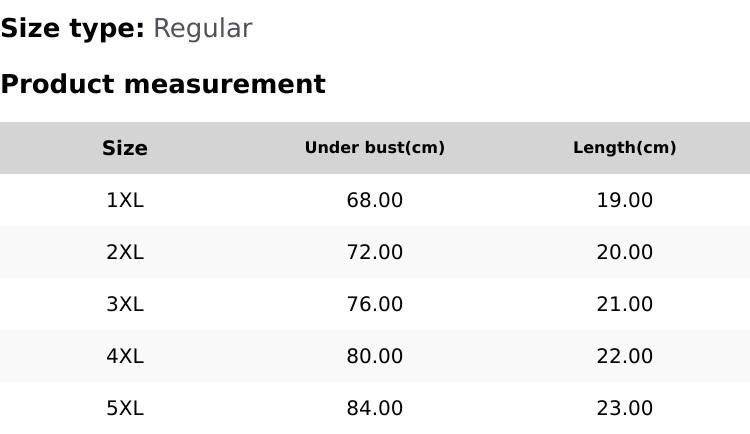Click the 84.00 under bust value
This screenshot has height=434, width=750.
click(x=375, y=408)
